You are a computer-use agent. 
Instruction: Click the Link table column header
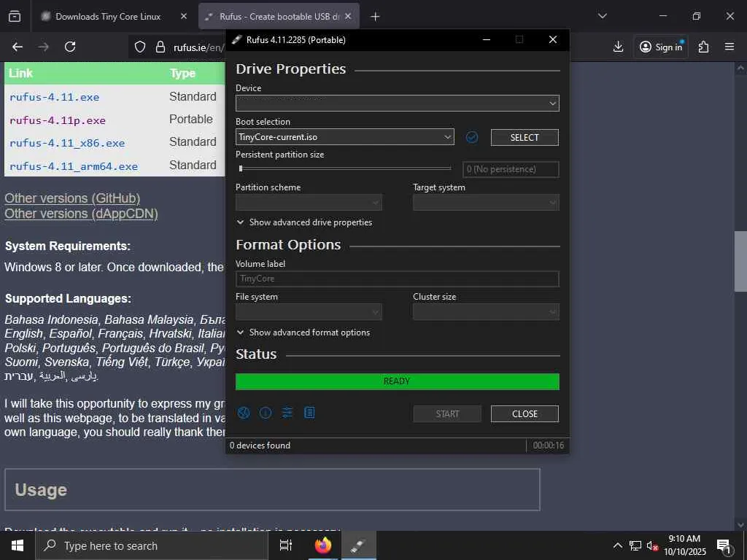tap(20, 74)
